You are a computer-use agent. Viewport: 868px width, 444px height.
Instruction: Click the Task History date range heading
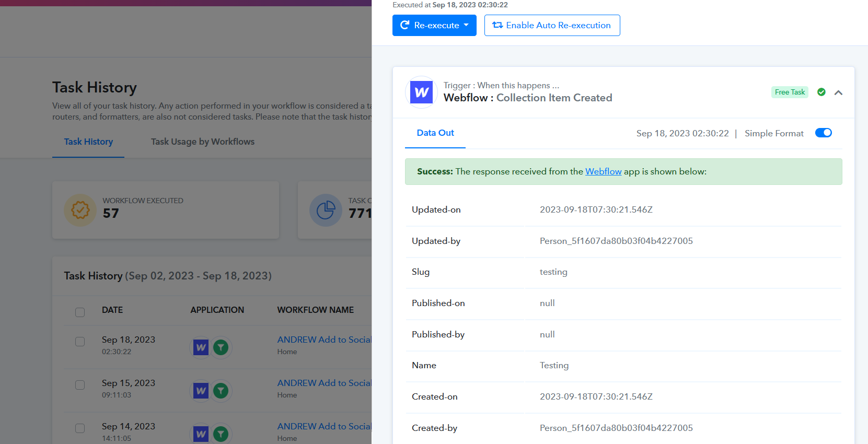(168, 276)
